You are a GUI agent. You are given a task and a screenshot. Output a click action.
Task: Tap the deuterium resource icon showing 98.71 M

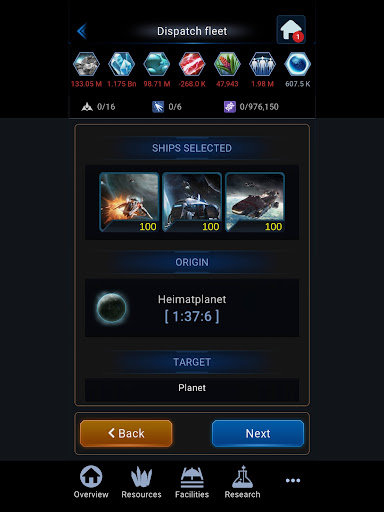tap(157, 64)
